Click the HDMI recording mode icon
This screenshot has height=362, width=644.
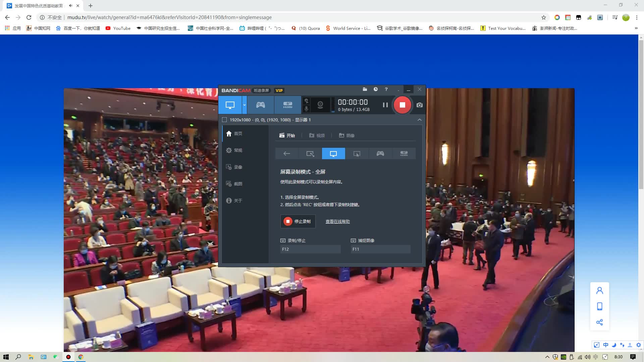pos(287,105)
